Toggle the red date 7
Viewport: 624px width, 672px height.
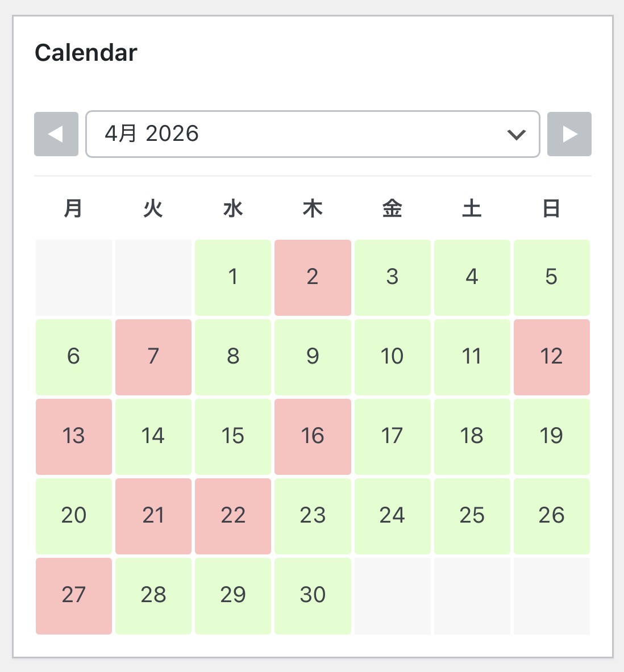point(153,357)
